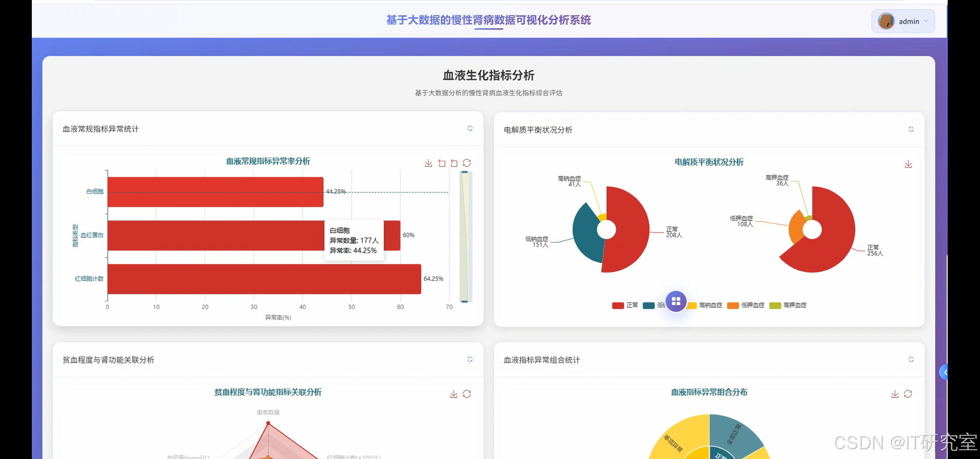Screen dimensions: 980x459
Task: Click the 患者数量 radar axis label
Action: click(x=268, y=412)
